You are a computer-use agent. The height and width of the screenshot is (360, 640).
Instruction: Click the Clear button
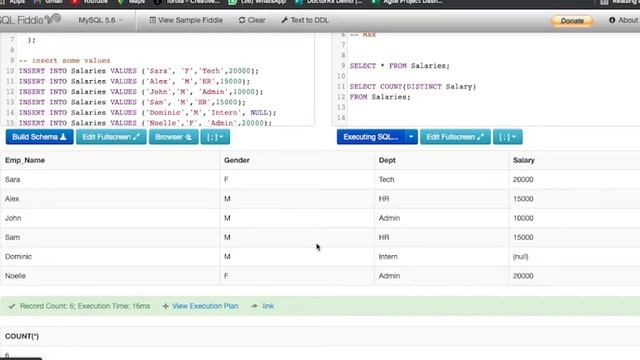click(x=252, y=20)
